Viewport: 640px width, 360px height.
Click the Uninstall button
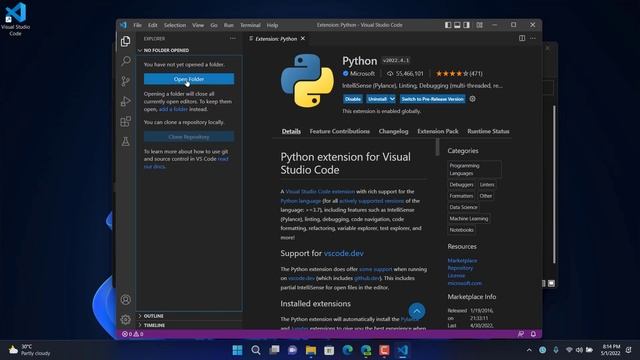(x=377, y=99)
